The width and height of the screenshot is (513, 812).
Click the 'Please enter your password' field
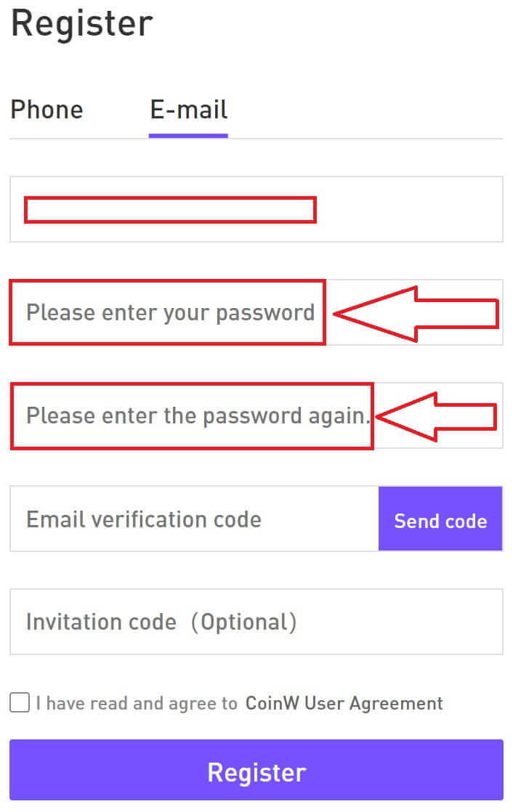(x=256, y=312)
